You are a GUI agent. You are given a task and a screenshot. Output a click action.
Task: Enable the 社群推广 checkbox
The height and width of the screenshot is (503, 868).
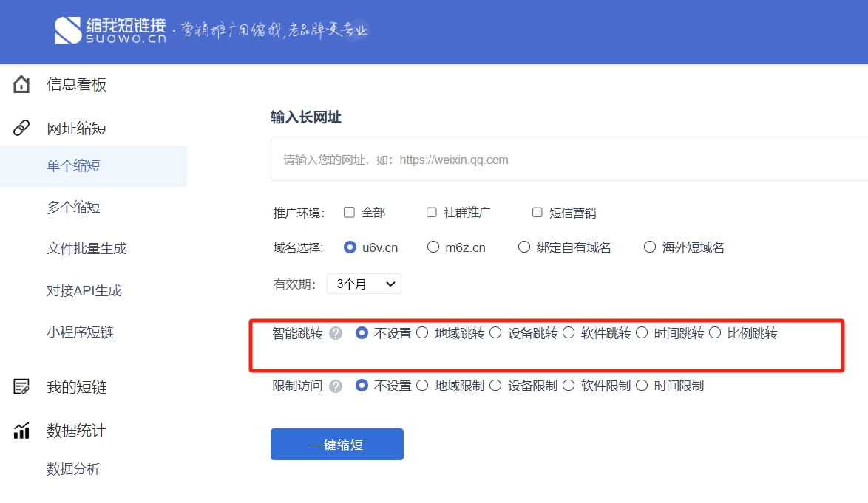tap(432, 213)
